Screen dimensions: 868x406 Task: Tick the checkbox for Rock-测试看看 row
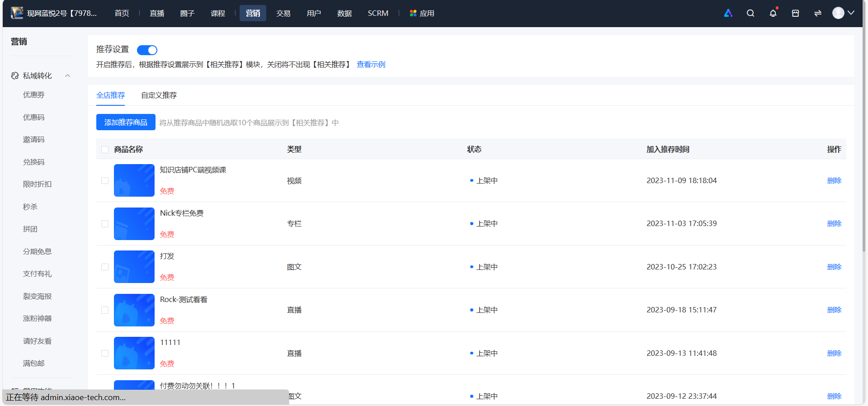pos(105,310)
